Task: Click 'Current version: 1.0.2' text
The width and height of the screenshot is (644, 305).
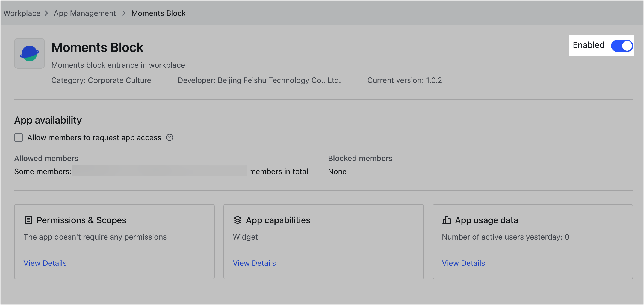Action: pyautogui.click(x=404, y=80)
